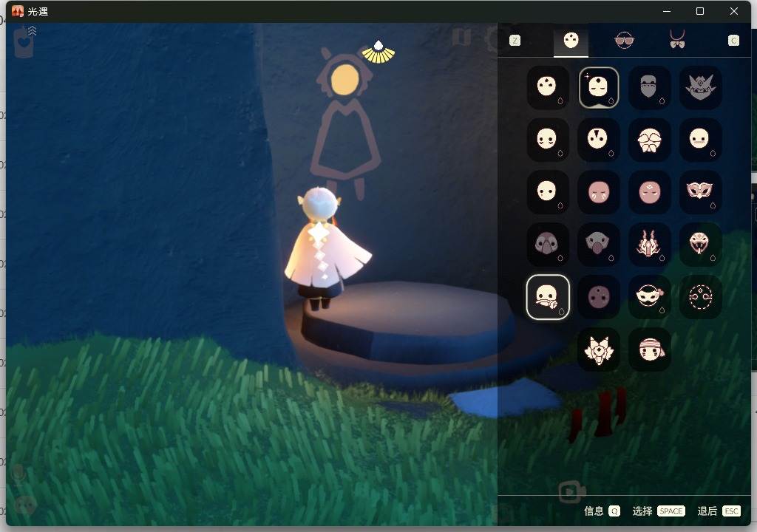
Task: Choose the pink mask with forehead diamond
Action: point(649,192)
